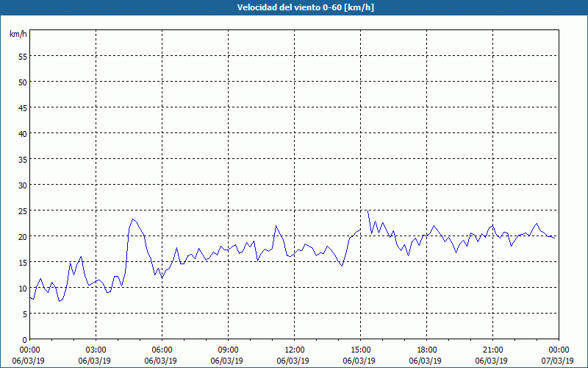588x368 pixels.
Task: Select the y-axis value '15'
Action: (23, 262)
